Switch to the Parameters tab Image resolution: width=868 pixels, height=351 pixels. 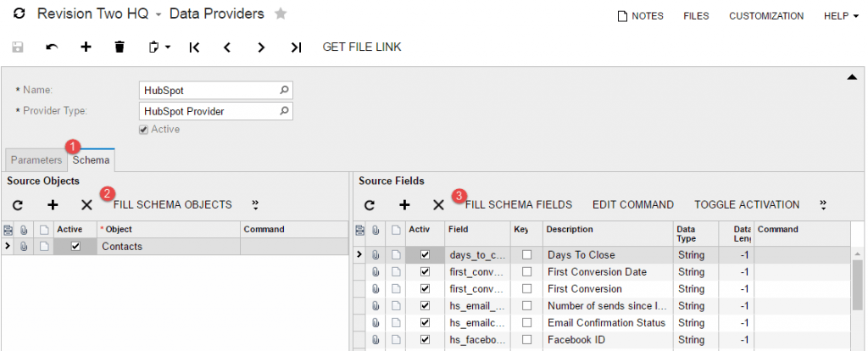tap(36, 160)
